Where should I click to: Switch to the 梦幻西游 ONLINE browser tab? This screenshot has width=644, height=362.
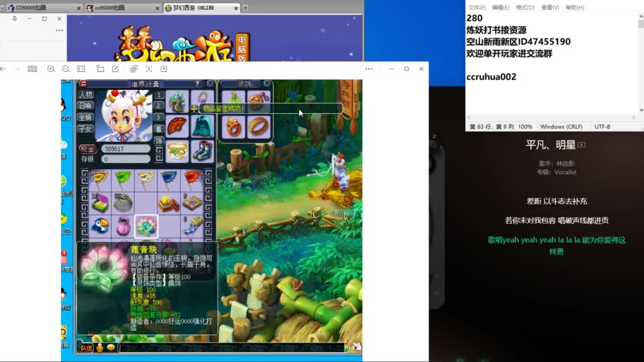click(202, 8)
